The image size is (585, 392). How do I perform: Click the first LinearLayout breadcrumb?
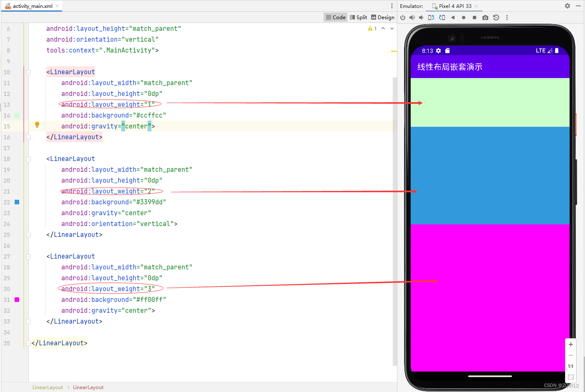48,387
